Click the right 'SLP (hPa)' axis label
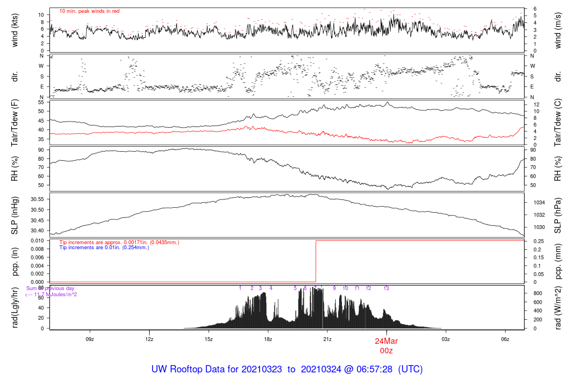 coord(558,216)
